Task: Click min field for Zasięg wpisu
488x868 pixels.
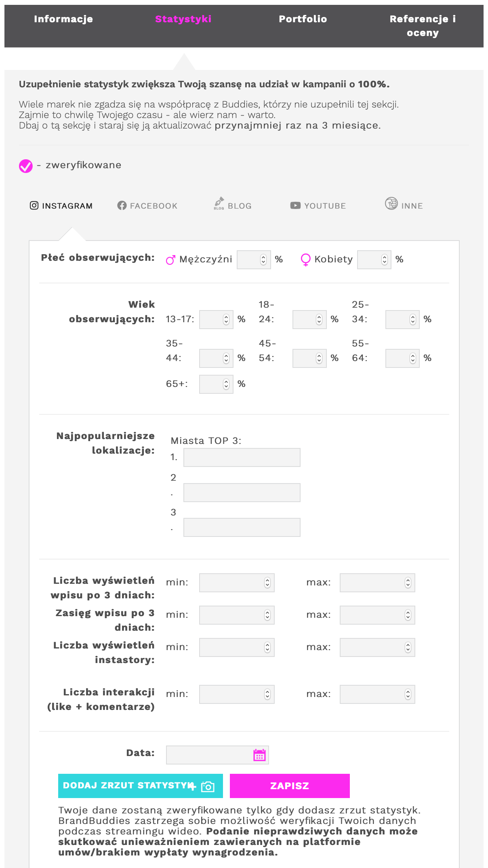Action: (x=232, y=615)
